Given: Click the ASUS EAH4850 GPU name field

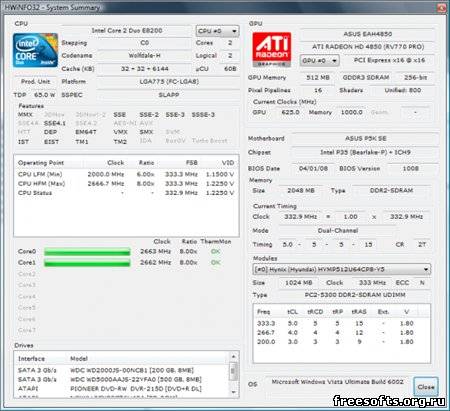Looking at the screenshot, I should [368, 34].
